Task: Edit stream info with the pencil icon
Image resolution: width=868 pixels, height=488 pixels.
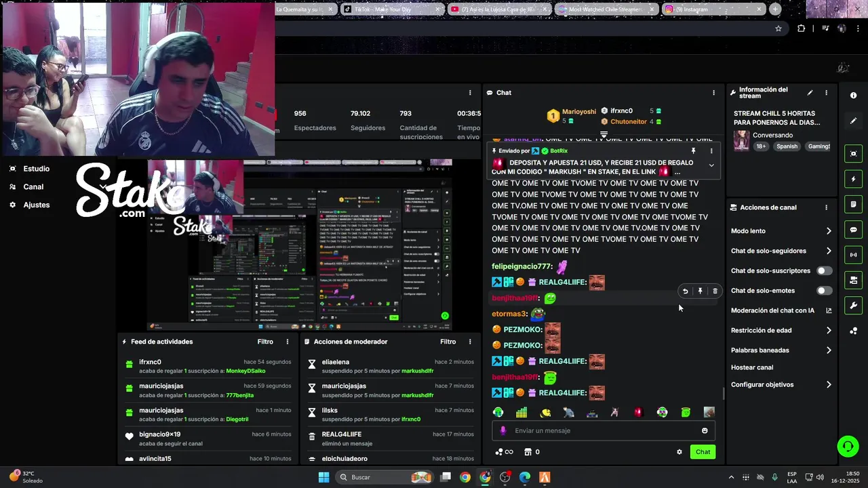Action: coord(810,93)
